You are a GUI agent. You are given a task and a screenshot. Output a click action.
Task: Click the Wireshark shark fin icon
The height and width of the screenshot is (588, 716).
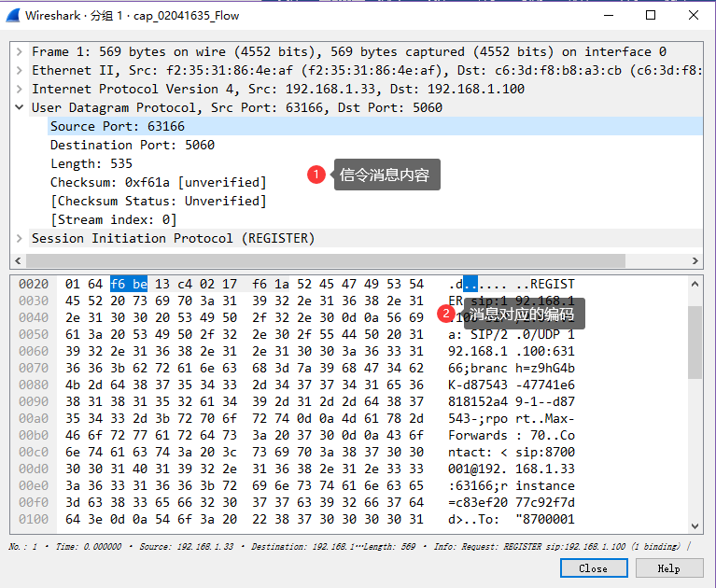[x=13, y=16]
